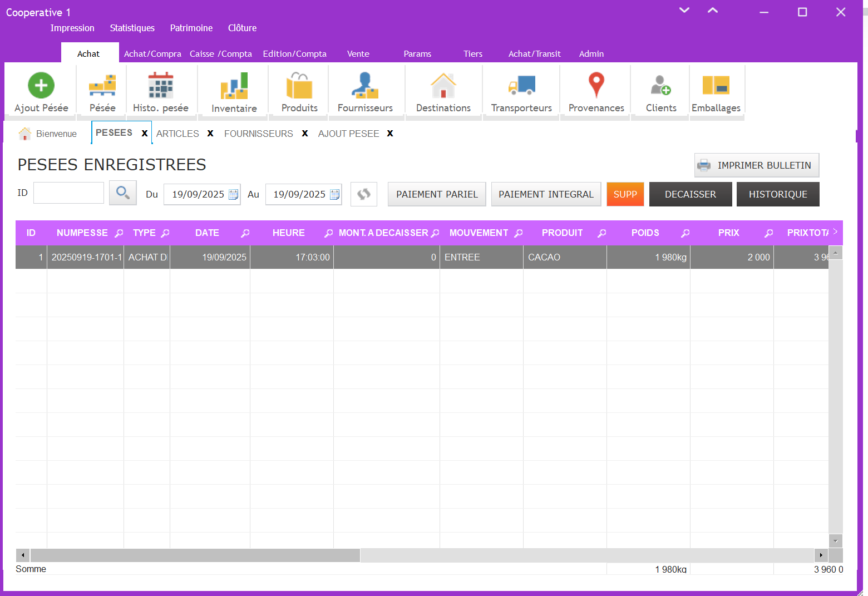Close the ARTICLES tab
Viewport: 868px width, 596px height.
(x=210, y=134)
